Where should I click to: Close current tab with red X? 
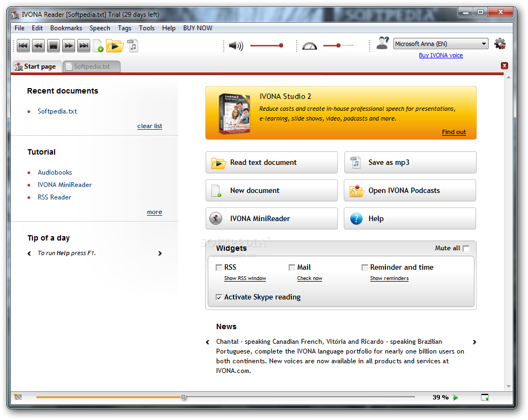point(504,66)
